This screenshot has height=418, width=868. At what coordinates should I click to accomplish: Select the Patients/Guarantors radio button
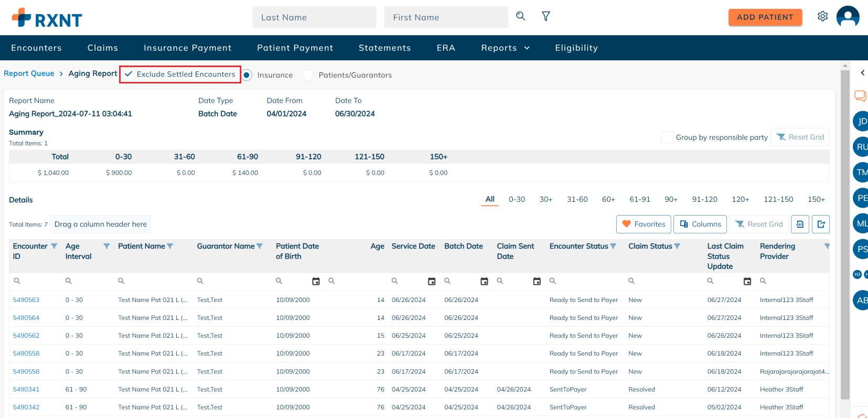click(308, 75)
